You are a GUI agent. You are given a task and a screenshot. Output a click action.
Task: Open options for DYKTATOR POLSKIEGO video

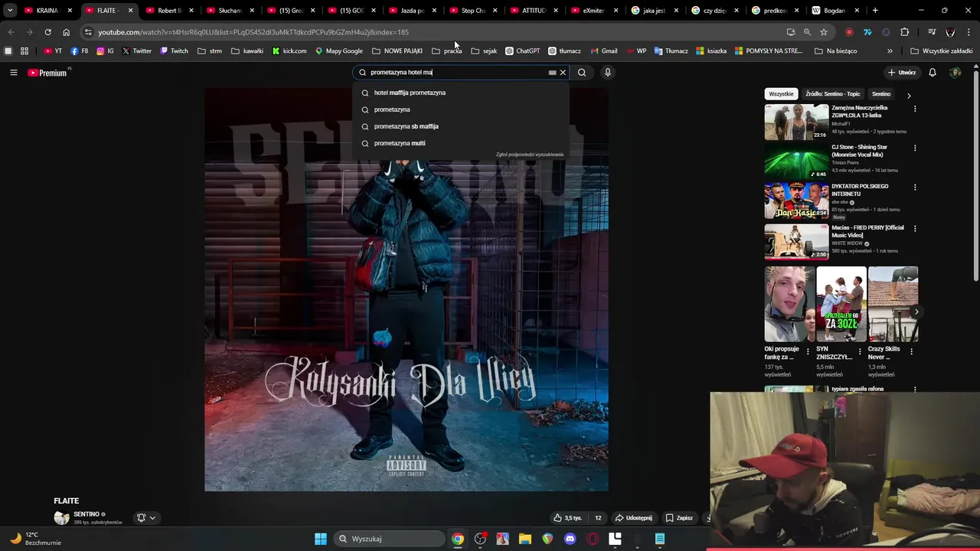[x=915, y=187]
